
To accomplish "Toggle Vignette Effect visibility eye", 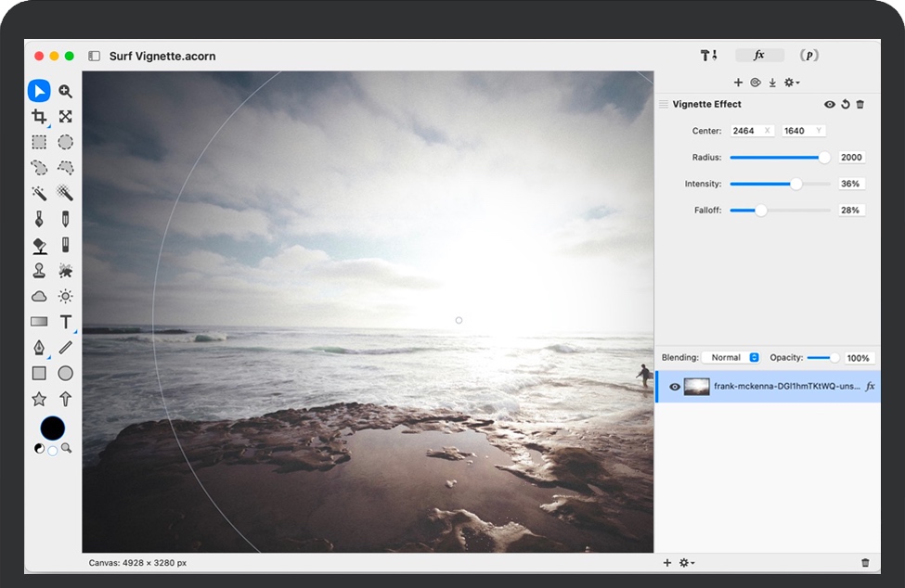I will (830, 105).
